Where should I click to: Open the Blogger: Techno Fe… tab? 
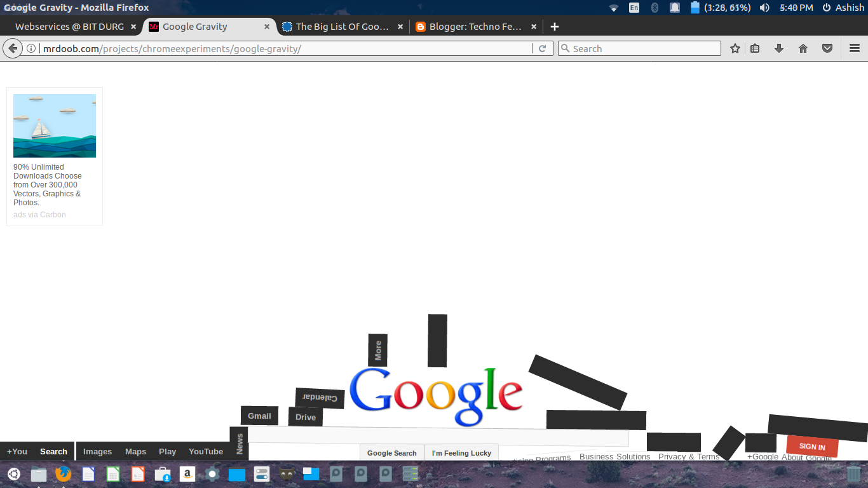[x=477, y=27]
